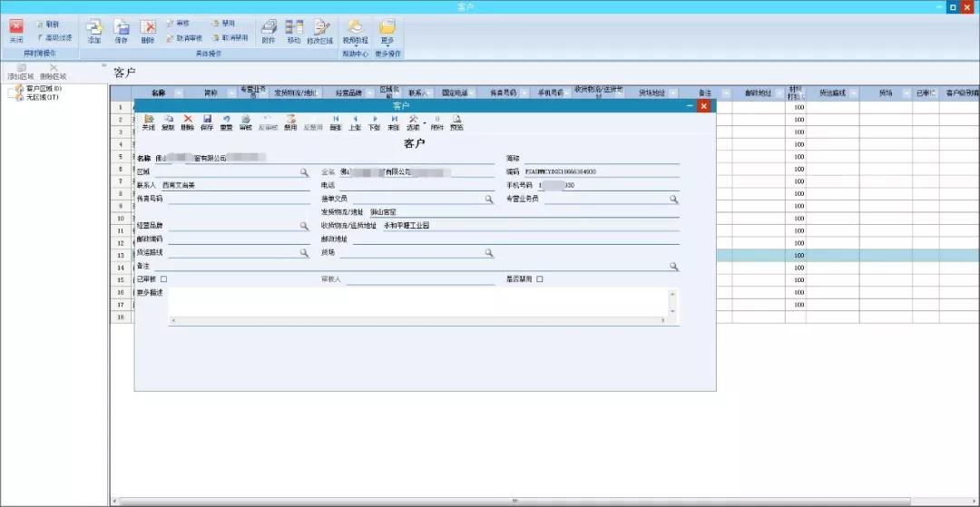Click the 简称 input field
The width and height of the screenshot is (980, 507).
tap(601, 159)
